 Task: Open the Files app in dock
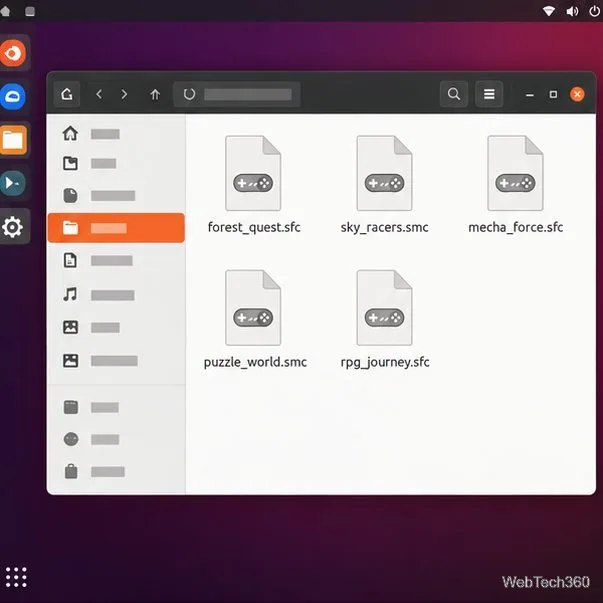[13, 140]
